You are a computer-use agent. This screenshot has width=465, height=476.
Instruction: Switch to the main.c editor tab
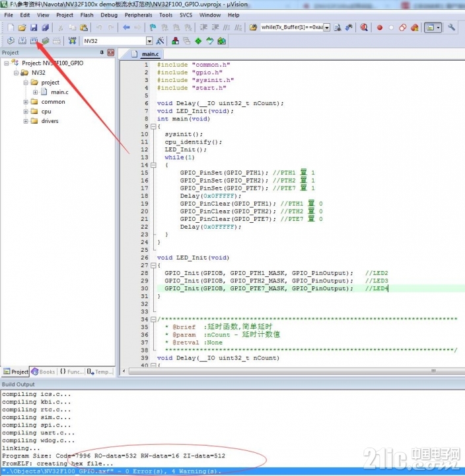[147, 54]
